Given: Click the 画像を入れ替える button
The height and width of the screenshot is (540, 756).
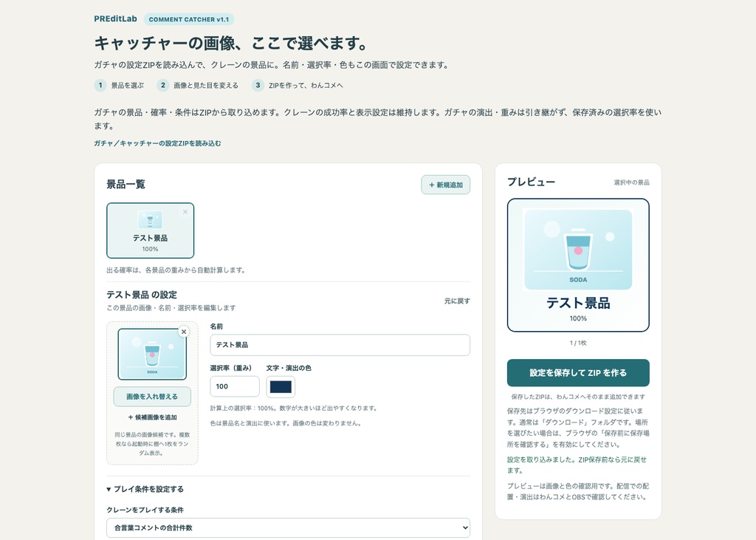Looking at the screenshot, I should coord(152,397).
